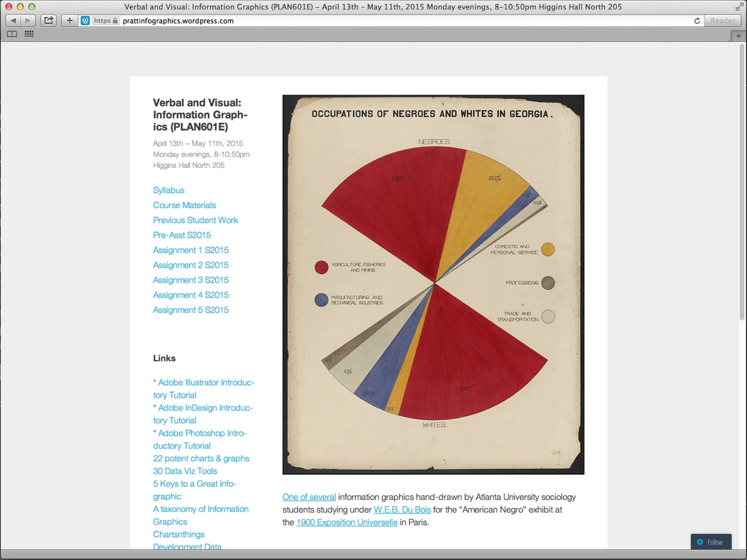Image resolution: width=747 pixels, height=560 pixels.
Task: Toggle full screen arrows icon in title bar
Action: coord(739,6)
